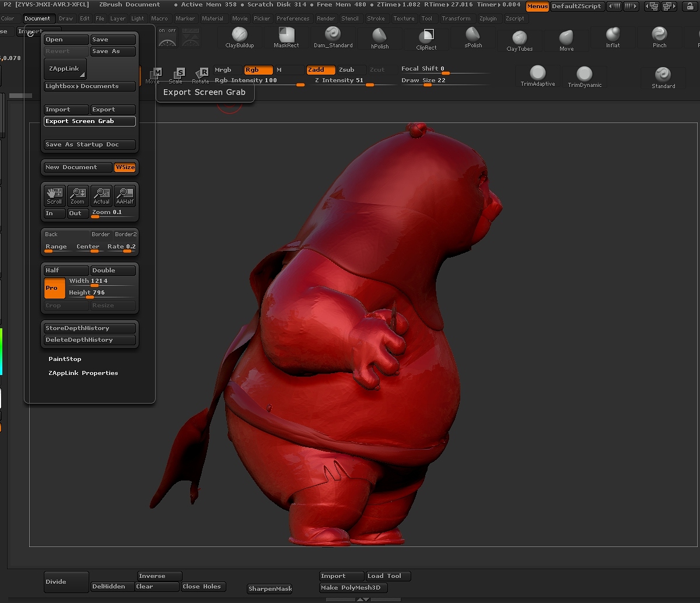Viewport: 700px width, 603px height.
Task: Select the ClayBuildup brush
Action: [240, 38]
